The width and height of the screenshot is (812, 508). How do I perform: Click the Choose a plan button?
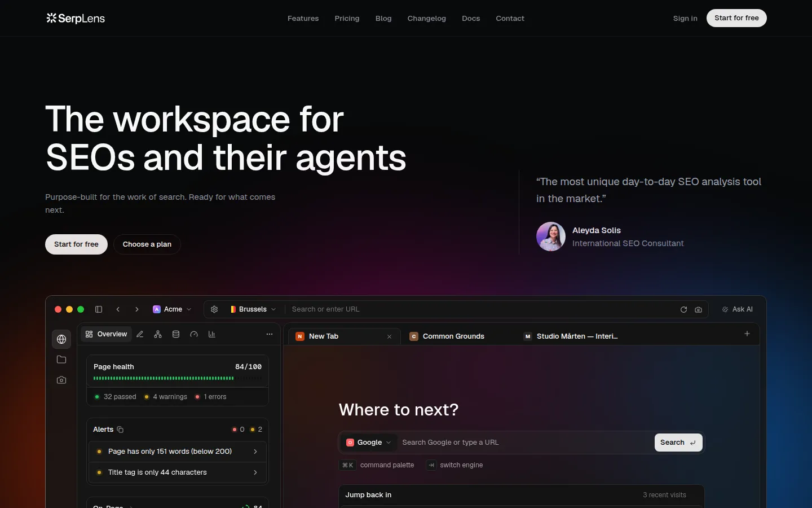(x=147, y=244)
